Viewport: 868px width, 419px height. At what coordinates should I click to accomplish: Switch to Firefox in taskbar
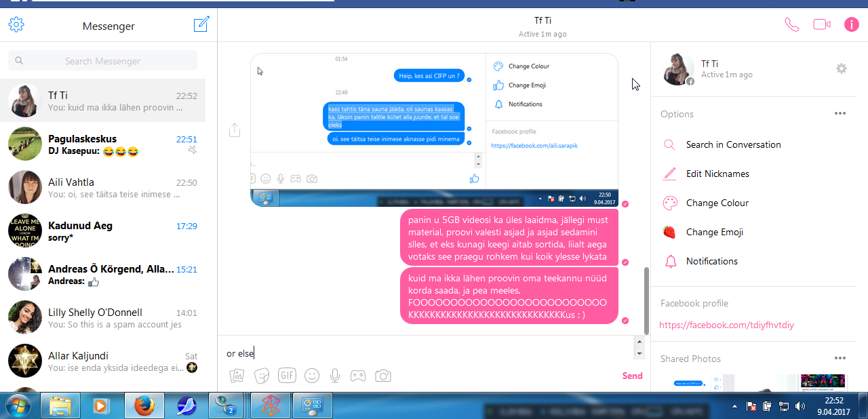[x=144, y=405]
